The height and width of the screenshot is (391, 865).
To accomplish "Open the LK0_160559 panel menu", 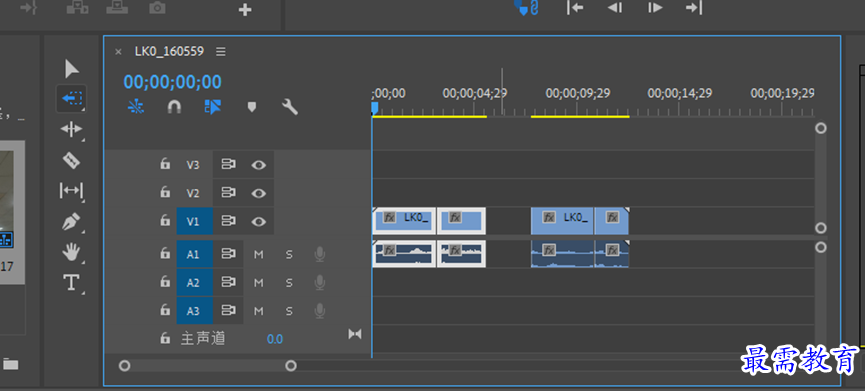I will (x=221, y=52).
